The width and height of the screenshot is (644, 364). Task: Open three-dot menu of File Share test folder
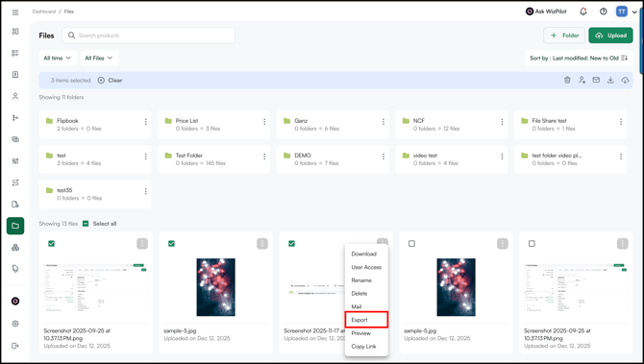621,122
